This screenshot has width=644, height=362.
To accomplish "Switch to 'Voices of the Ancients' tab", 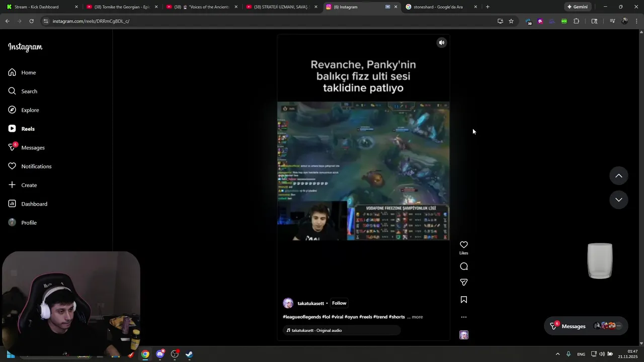I will pos(201,7).
